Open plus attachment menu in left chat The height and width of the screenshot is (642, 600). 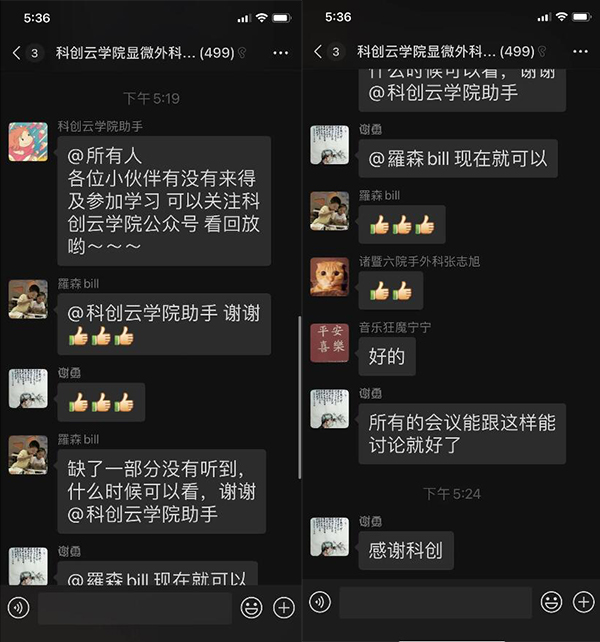[284, 608]
